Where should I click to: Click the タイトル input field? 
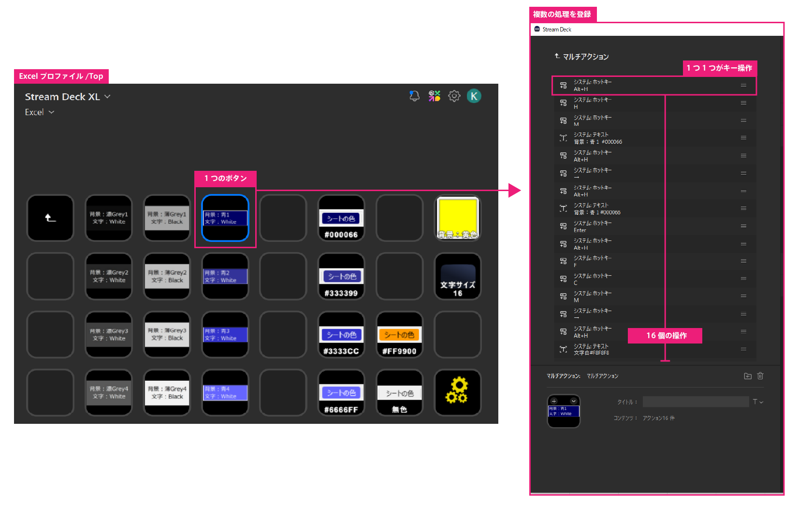[x=695, y=402]
